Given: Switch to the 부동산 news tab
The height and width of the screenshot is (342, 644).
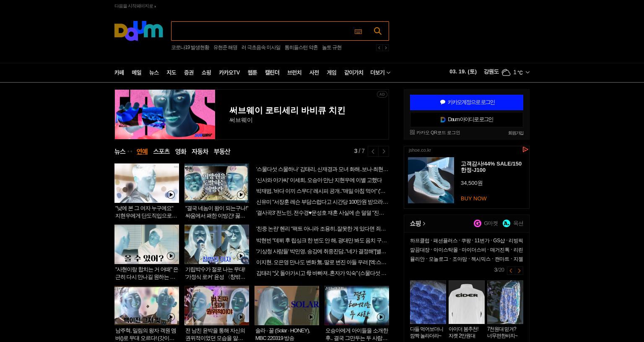Looking at the screenshot, I should (x=222, y=151).
